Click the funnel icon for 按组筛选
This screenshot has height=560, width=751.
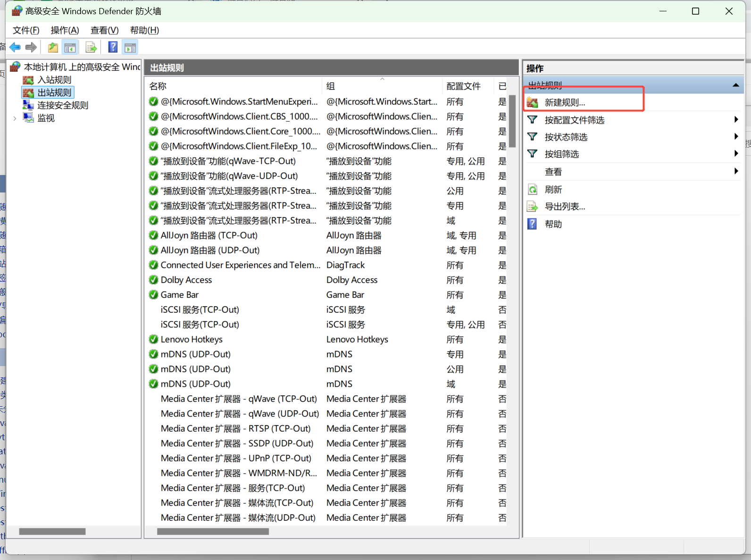pos(532,154)
